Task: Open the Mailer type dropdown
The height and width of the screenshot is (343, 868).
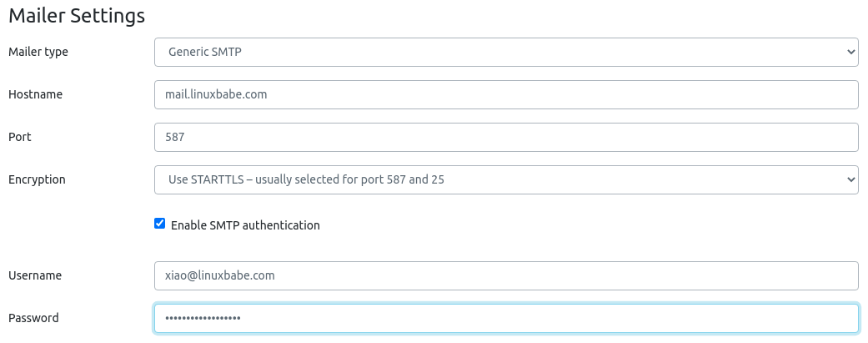Action: (x=505, y=52)
